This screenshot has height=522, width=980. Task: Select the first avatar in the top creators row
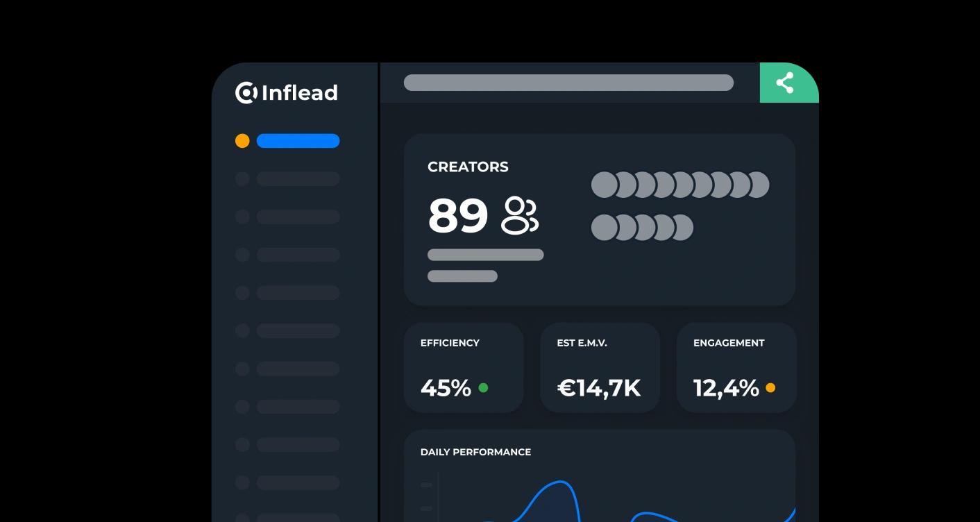605,185
